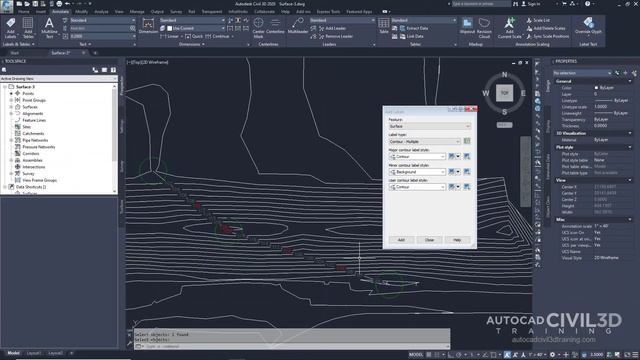Expand the Surfaces tree node
This screenshot has width=640, height=360.
pos(11,107)
